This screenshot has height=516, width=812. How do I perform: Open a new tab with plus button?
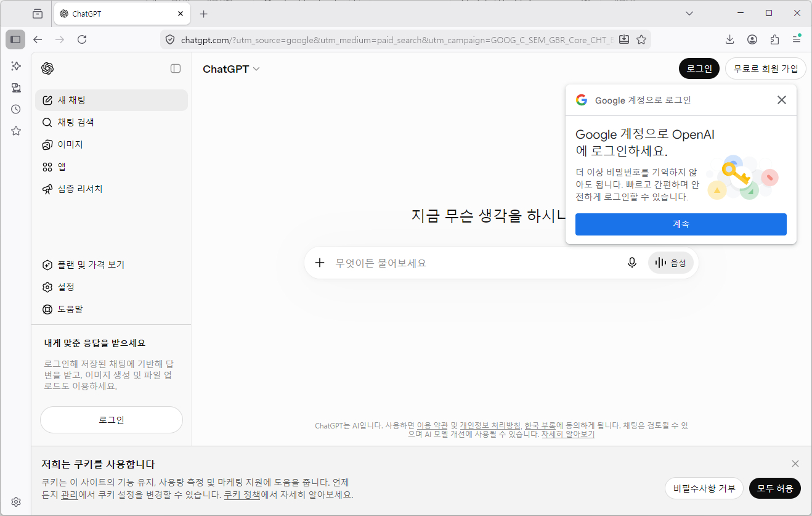(x=204, y=14)
